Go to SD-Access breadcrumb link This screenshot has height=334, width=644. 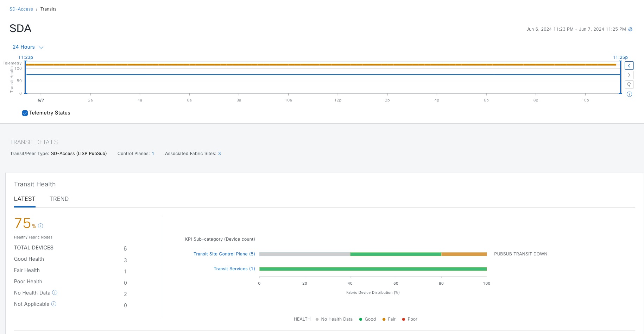click(21, 9)
